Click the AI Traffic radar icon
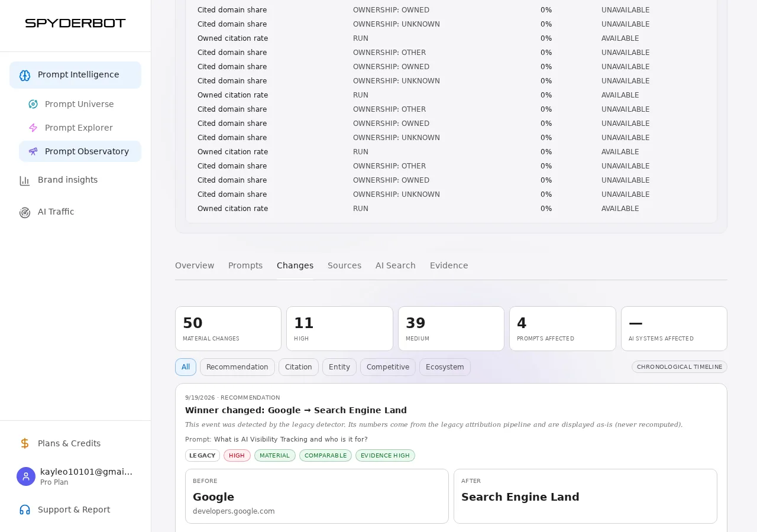Screen dimensions: 757x532 [x=25, y=212]
